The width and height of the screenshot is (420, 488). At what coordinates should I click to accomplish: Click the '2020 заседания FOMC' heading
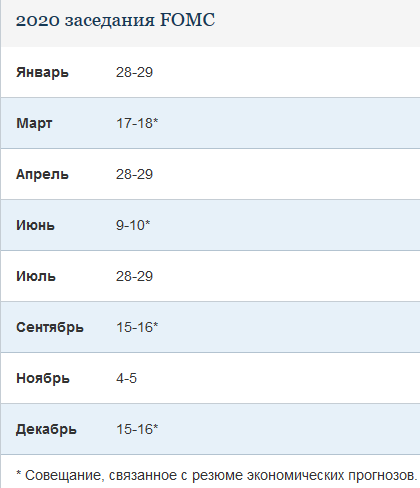click(x=115, y=20)
